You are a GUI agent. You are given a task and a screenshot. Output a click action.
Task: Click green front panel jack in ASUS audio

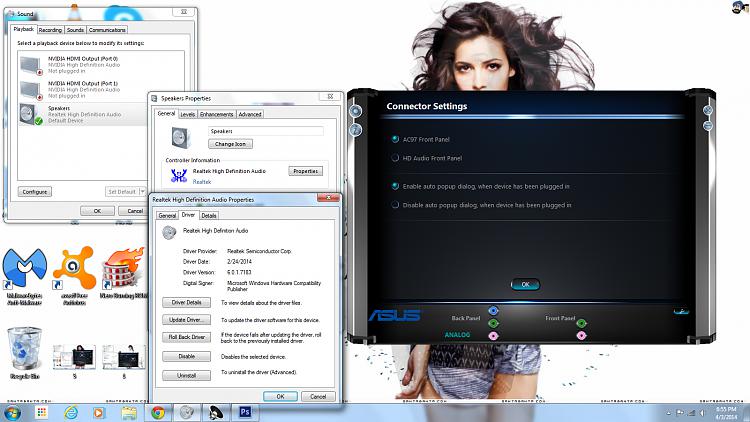coord(581,323)
